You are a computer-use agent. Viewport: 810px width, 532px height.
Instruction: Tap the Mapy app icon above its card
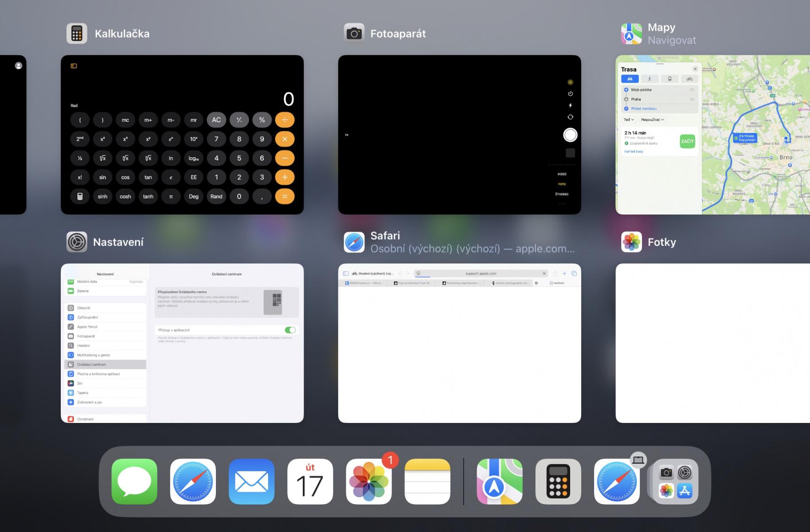(631, 34)
